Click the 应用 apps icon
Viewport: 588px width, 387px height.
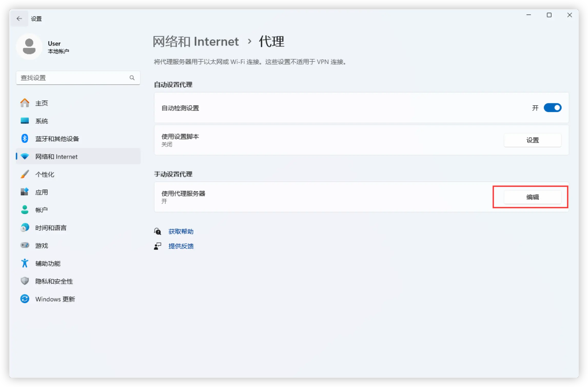point(25,192)
